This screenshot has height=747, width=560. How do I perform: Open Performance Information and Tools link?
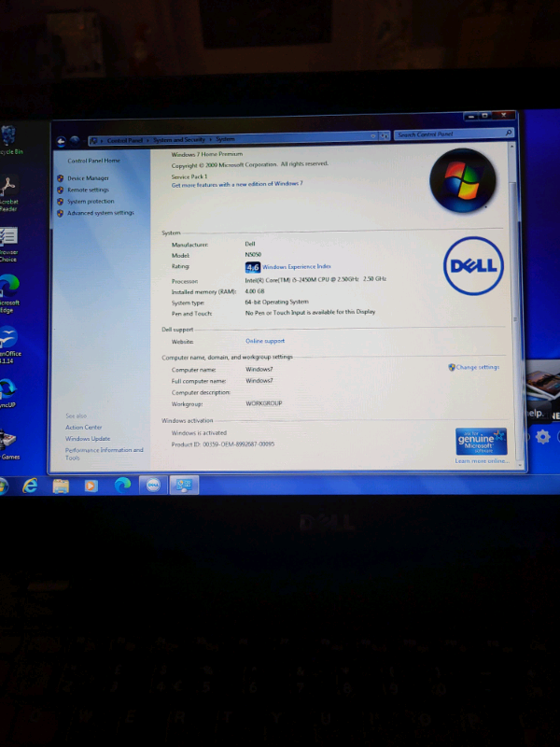pos(104,454)
